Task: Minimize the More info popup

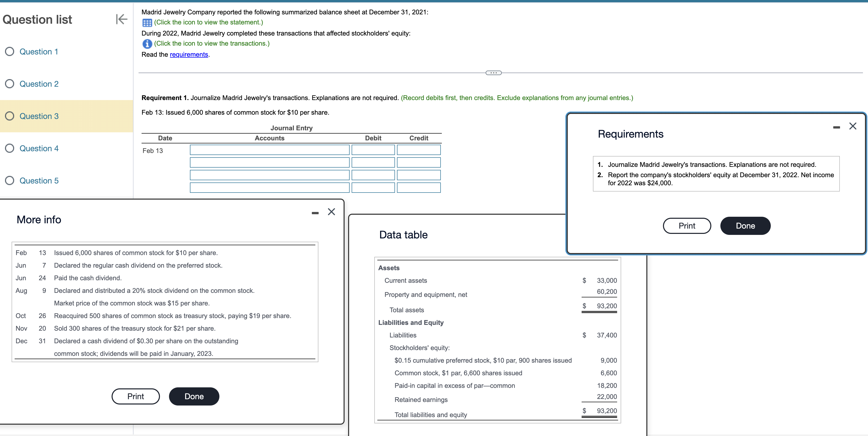Action: (315, 213)
